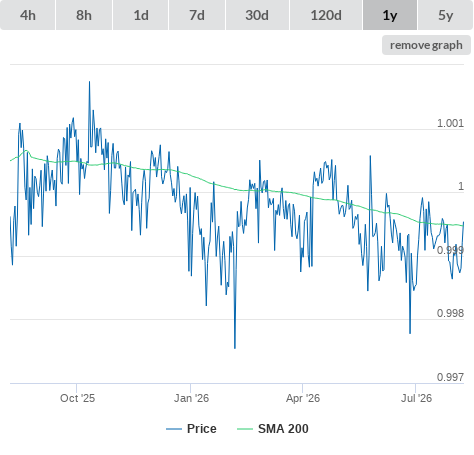Click the remove graph button
This screenshot has width=474, height=455.
coord(426,45)
